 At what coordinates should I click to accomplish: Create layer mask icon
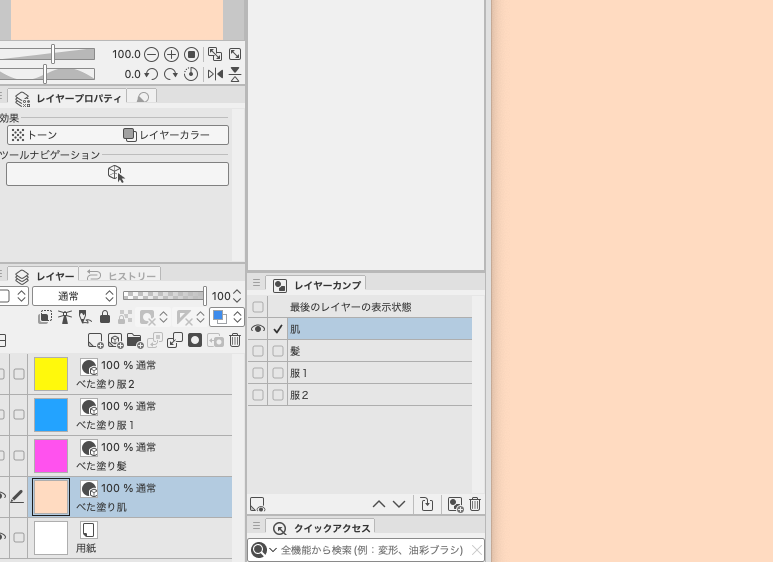pyautogui.click(x=195, y=341)
